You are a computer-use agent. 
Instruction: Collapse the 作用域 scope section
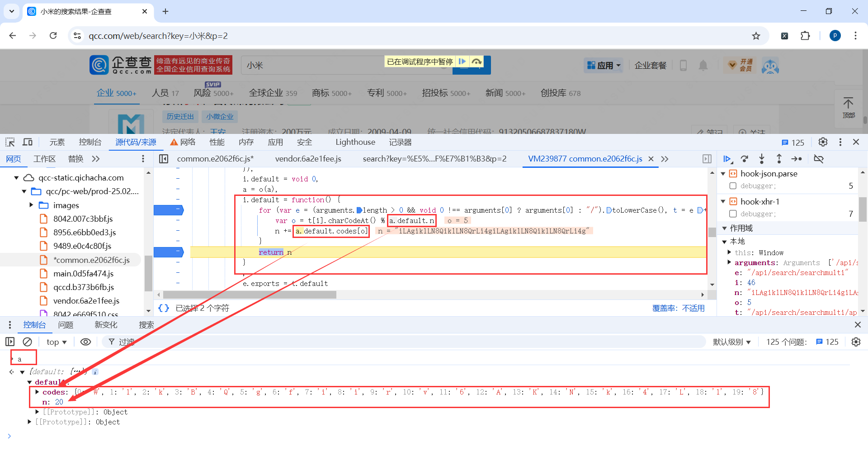click(724, 228)
